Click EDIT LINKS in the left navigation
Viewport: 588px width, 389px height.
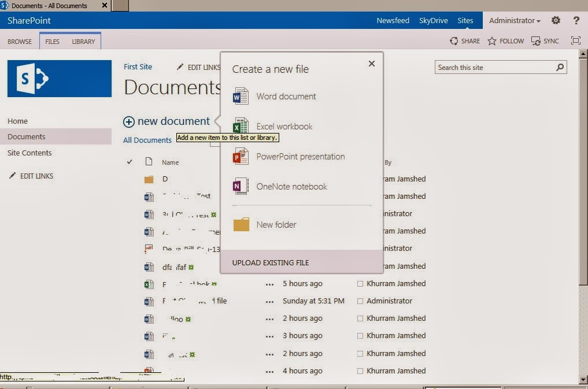[x=37, y=176]
